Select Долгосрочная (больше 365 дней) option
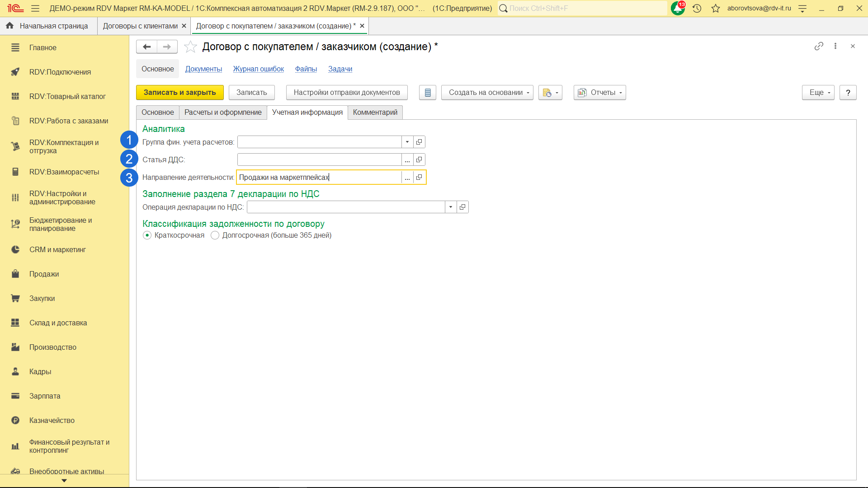Image resolution: width=868 pixels, height=488 pixels. [215, 235]
